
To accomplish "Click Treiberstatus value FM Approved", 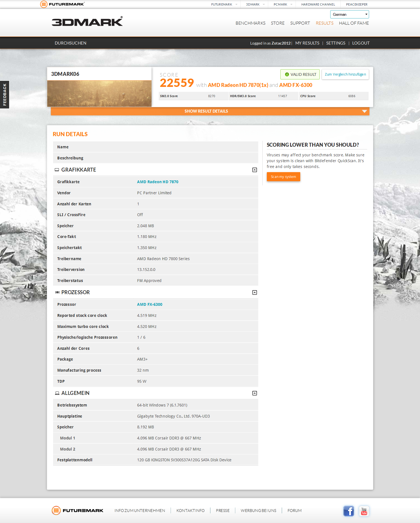I will tap(149, 281).
